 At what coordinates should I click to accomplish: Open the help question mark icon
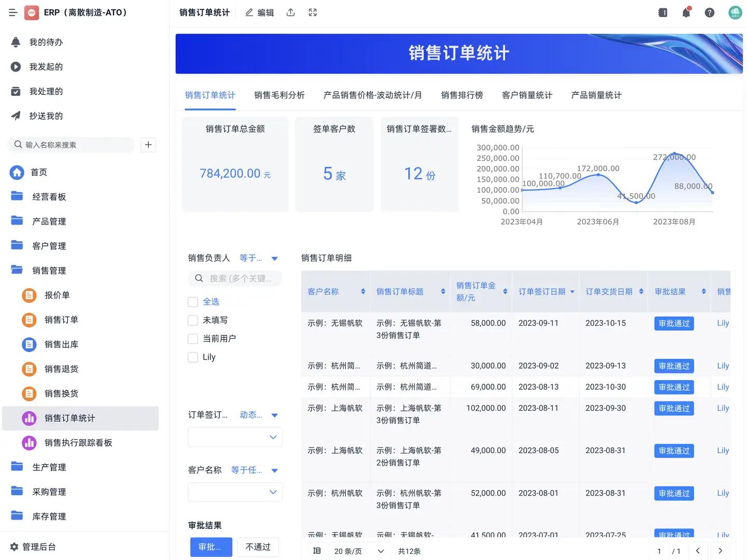point(709,12)
